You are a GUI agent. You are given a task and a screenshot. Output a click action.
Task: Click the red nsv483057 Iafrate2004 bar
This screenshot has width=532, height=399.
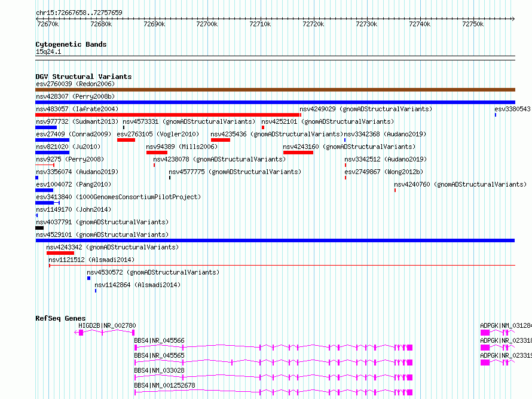(x=167, y=115)
